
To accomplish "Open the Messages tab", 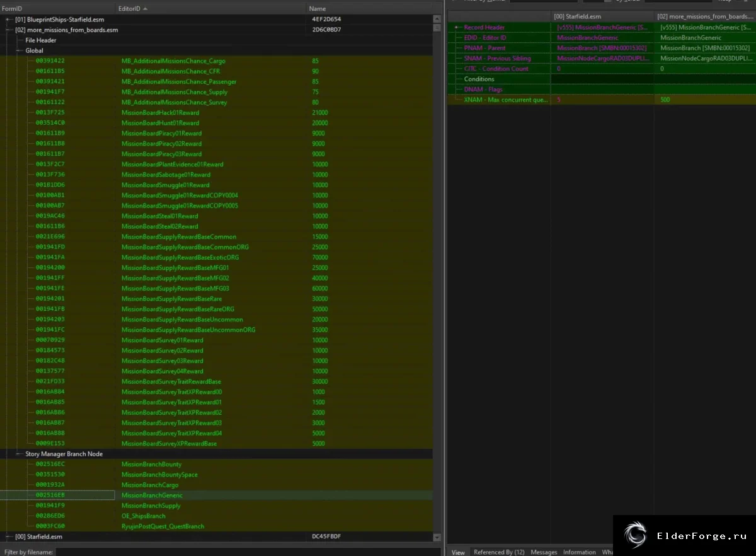I will [x=544, y=552].
